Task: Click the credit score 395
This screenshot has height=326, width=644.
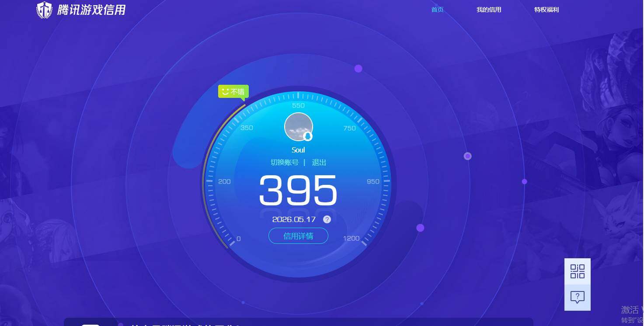Action: point(298,191)
